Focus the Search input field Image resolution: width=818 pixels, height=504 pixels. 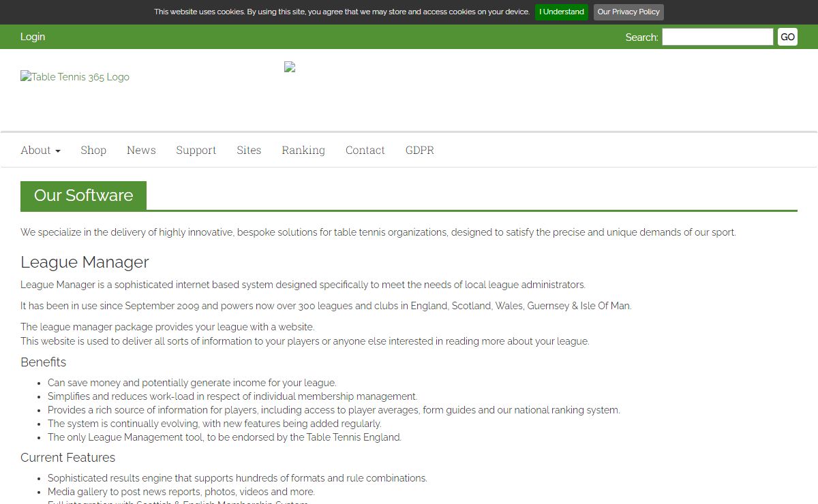pyautogui.click(x=718, y=37)
